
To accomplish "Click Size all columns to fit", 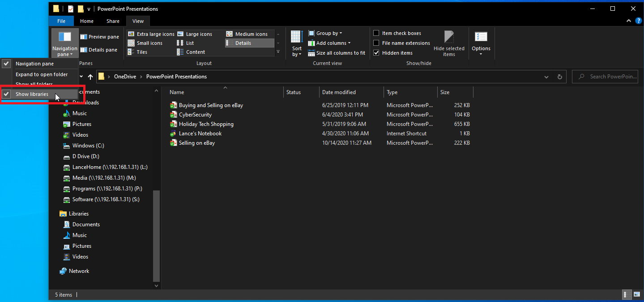I will click(337, 53).
